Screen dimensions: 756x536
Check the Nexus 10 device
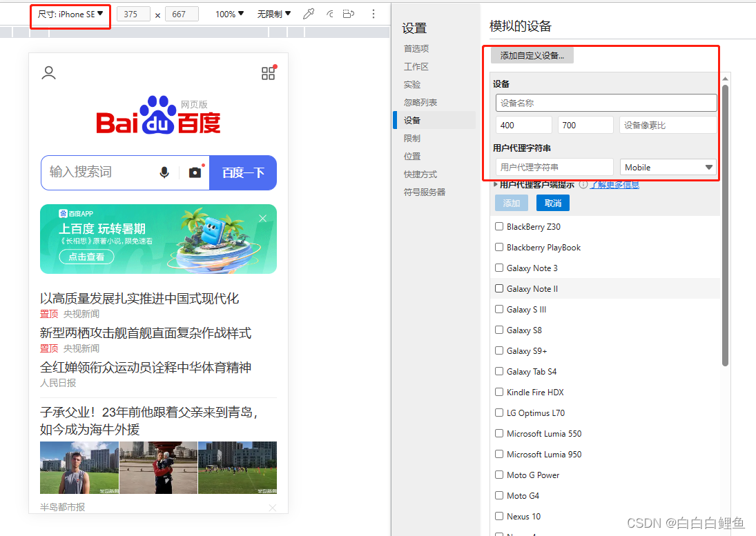(x=499, y=516)
